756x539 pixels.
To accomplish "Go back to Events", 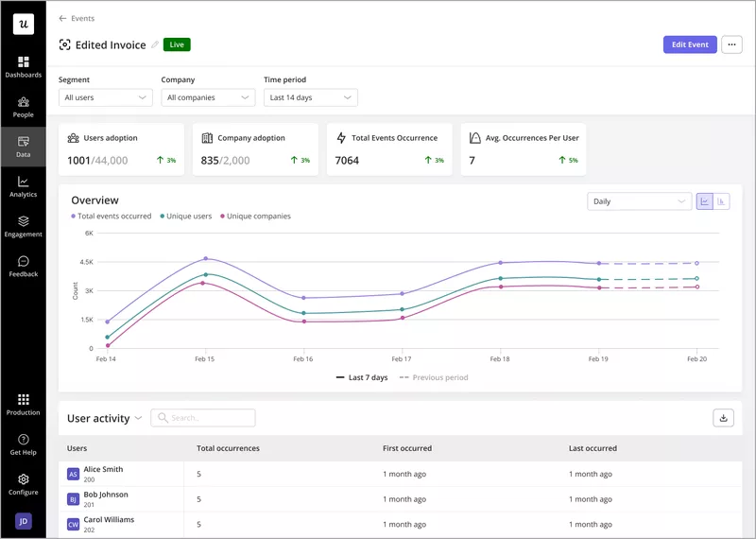I will pos(77,18).
